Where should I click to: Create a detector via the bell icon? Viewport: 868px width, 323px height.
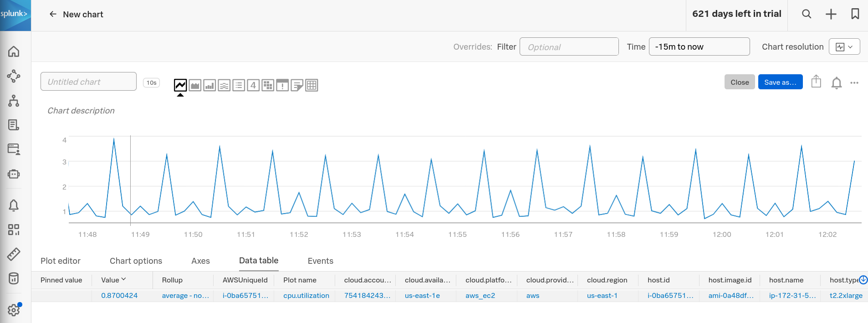[837, 83]
